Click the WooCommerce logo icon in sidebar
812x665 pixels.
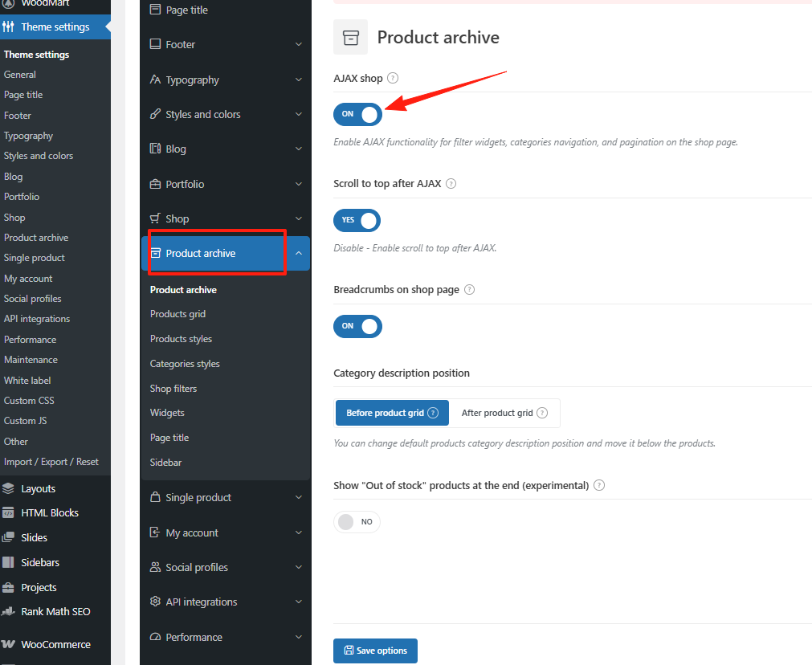(9, 644)
